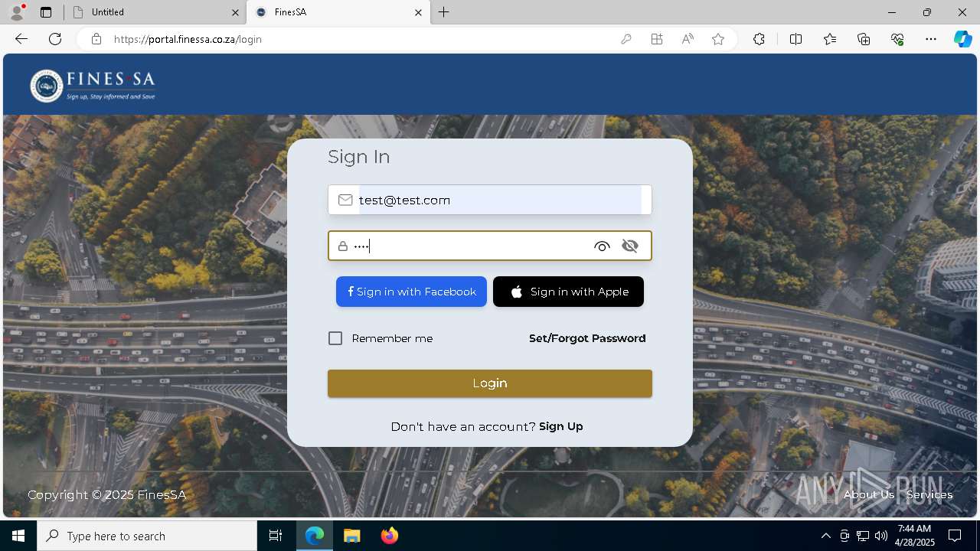This screenshot has height=551, width=980.
Task: Click the FinesSA logo in header
Action: pos(93,85)
